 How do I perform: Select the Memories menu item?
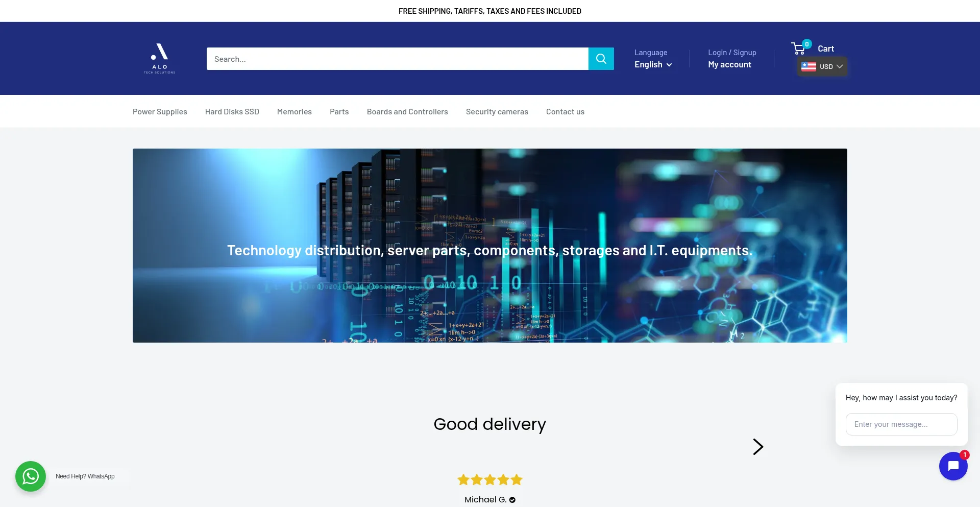pyautogui.click(x=294, y=112)
